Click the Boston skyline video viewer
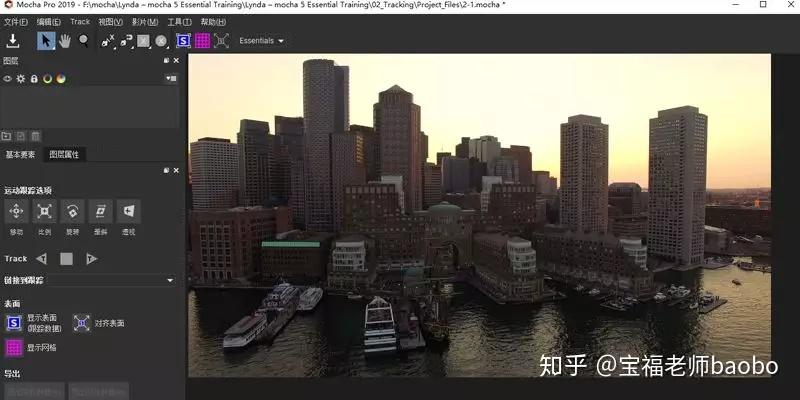Viewport: 800px width, 400px height. pos(480,215)
